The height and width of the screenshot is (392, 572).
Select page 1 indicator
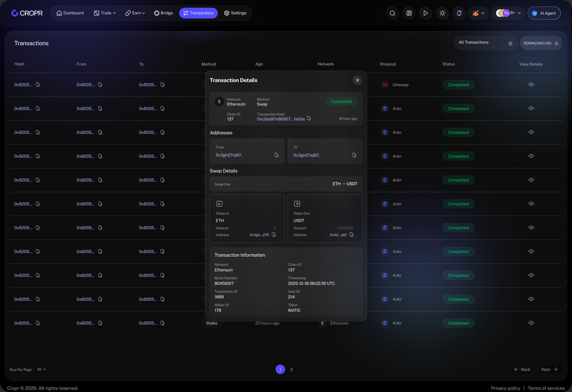tap(280, 369)
